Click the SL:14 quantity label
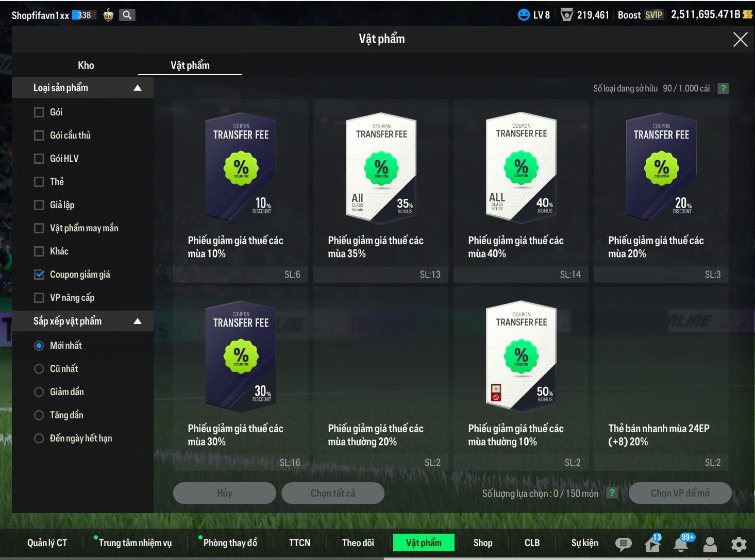Screen dimensions: 755x560 (570, 275)
